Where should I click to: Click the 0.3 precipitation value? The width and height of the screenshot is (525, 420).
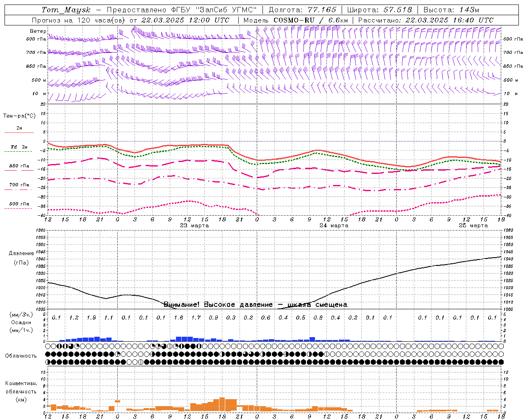231,317
